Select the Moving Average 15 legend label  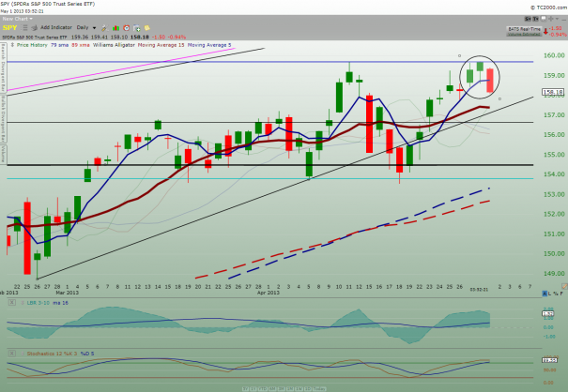click(161, 45)
